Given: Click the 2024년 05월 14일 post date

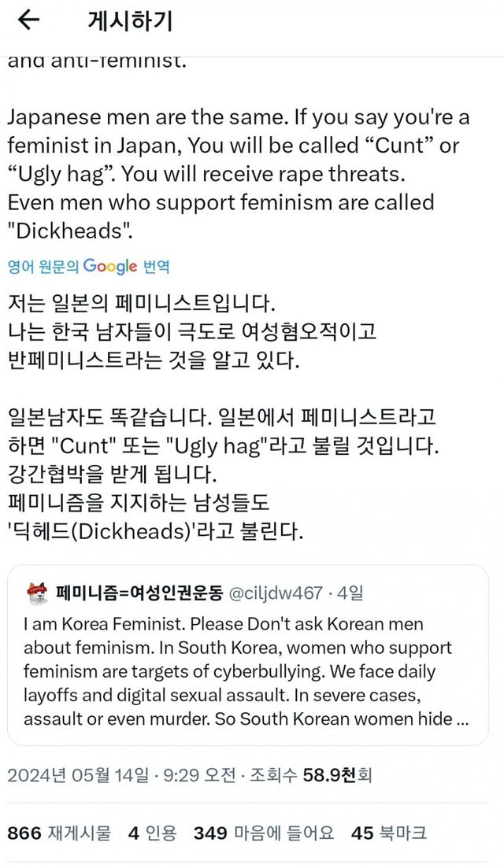Looking at the screenshot, I should click(x=77, y=775).
